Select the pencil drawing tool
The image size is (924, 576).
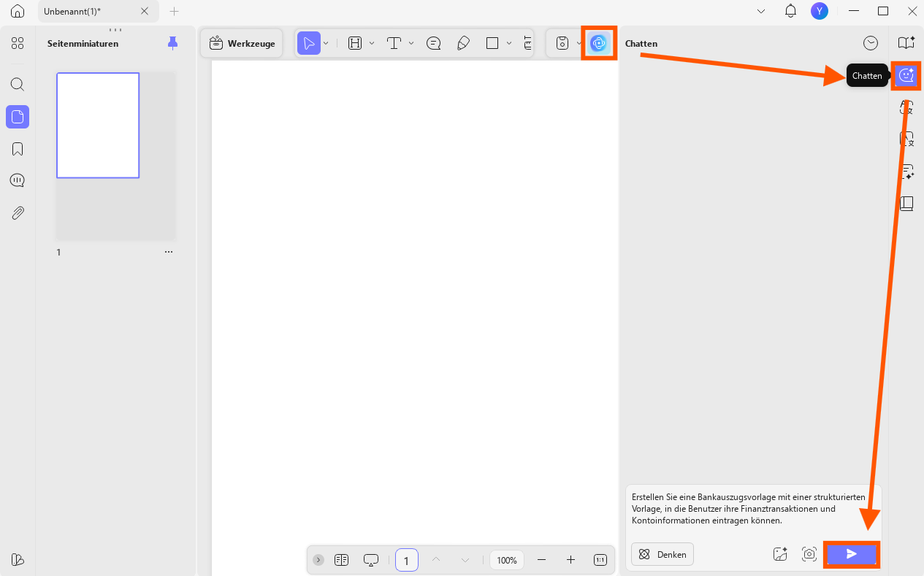(463, 43)
